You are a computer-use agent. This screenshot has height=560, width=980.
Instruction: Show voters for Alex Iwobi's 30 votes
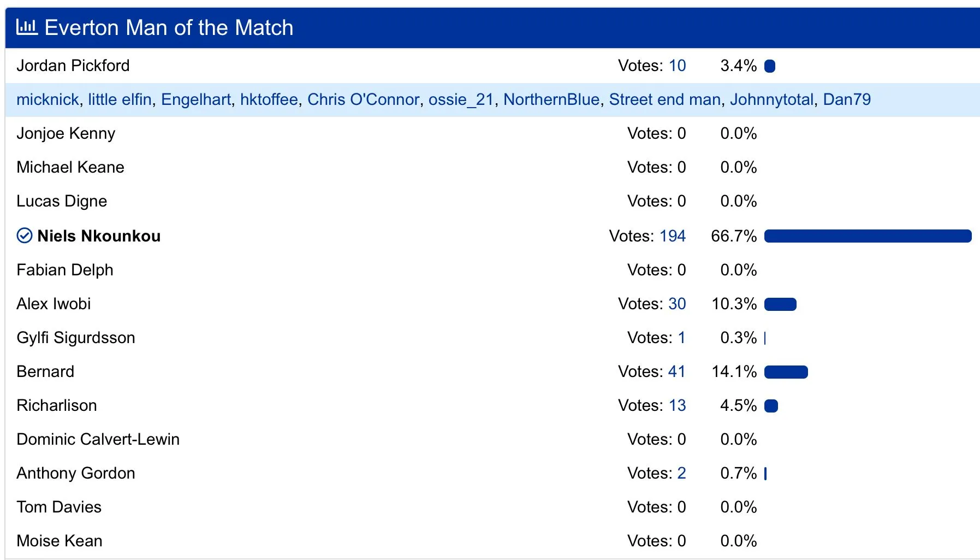click(x=677, y=304)
